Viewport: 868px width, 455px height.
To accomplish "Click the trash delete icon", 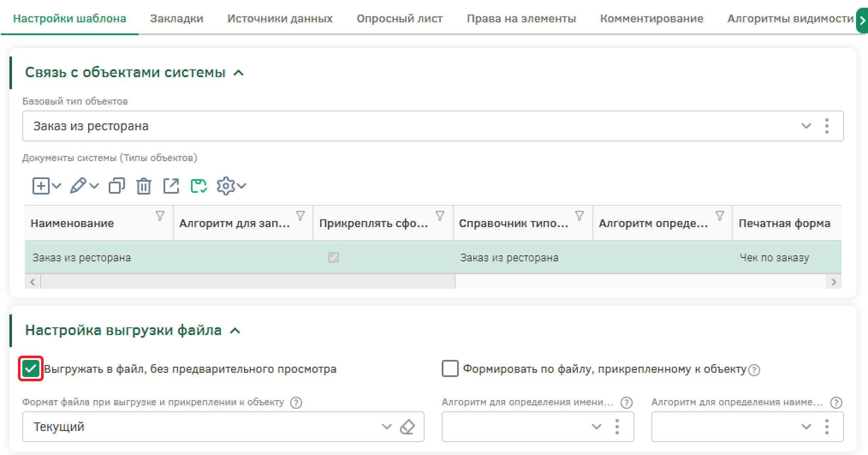I will click(x=143, y=186).
